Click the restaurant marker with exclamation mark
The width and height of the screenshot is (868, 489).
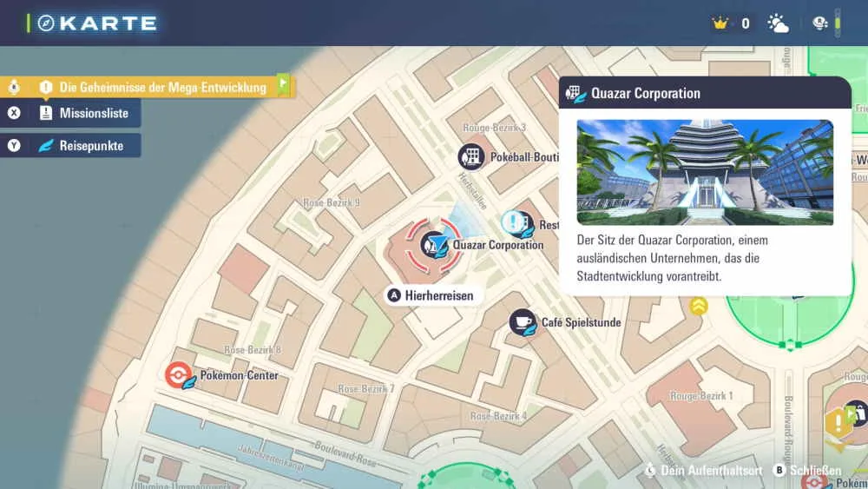tap(518, 224)
